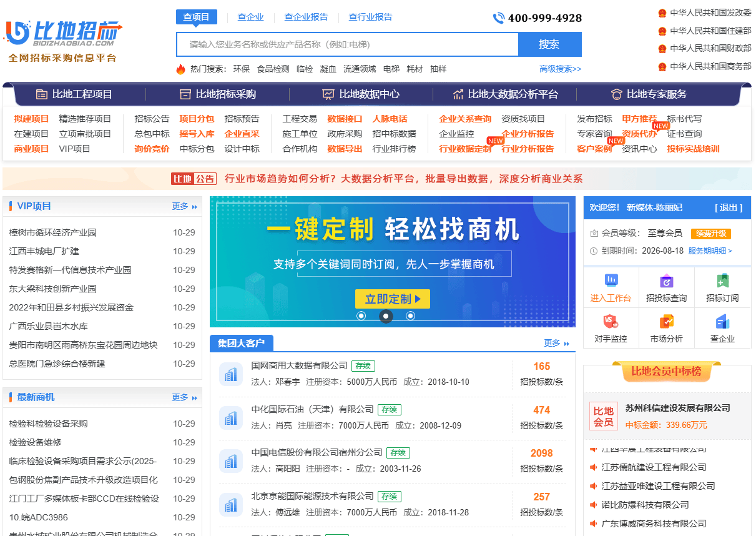
Task: Open the 比地数据中心 navigation menu
Action: pos(361,94)
